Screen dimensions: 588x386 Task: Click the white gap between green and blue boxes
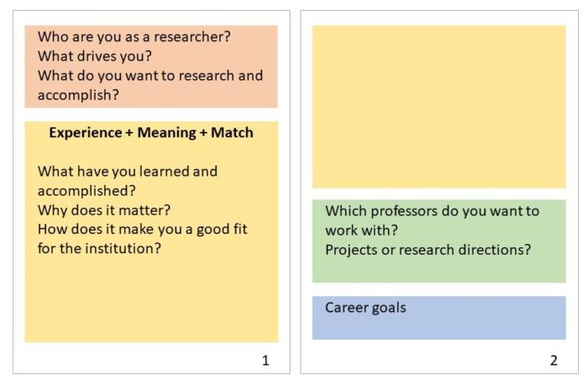point(438,289)
